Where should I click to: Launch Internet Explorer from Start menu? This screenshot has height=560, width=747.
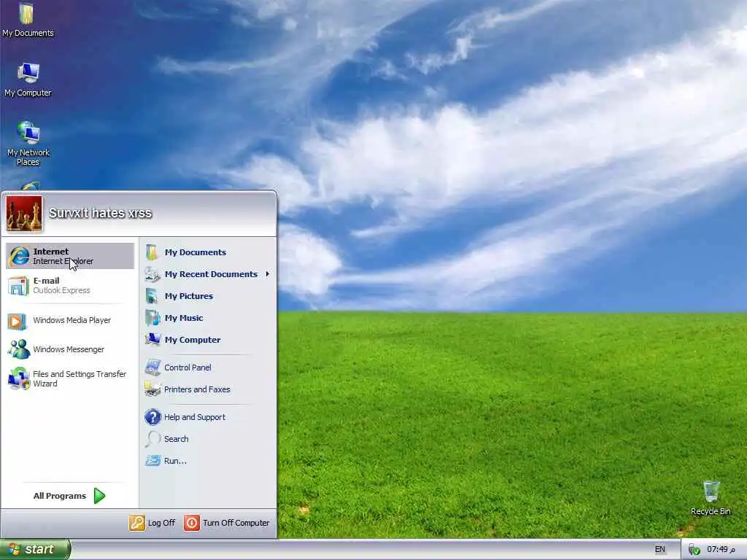point(70,256)
